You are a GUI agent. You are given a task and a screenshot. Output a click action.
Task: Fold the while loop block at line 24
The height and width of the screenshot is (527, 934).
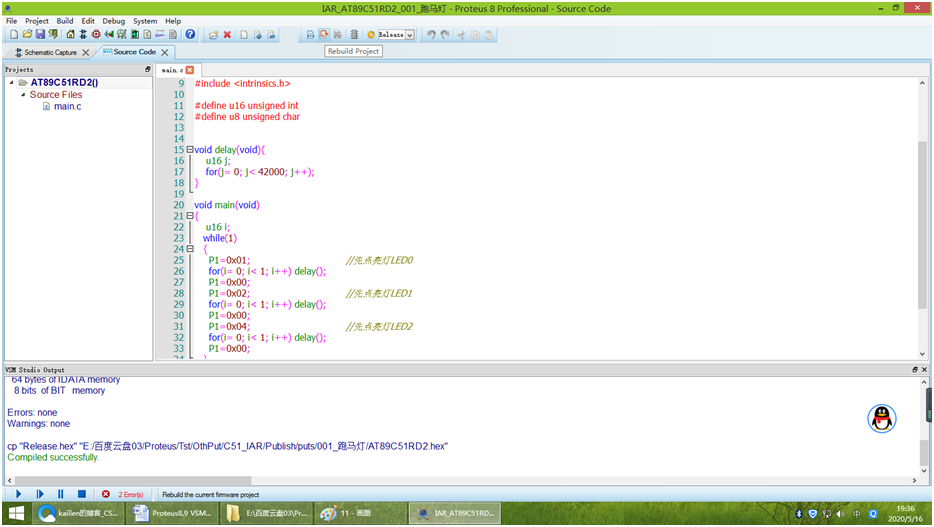click(189, 249)
